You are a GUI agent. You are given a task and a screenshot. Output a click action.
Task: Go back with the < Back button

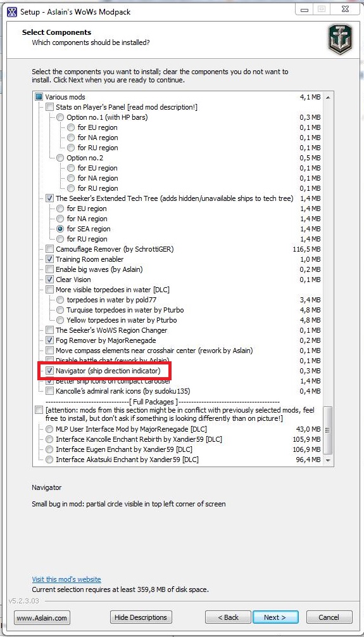(x=228, y=617)
